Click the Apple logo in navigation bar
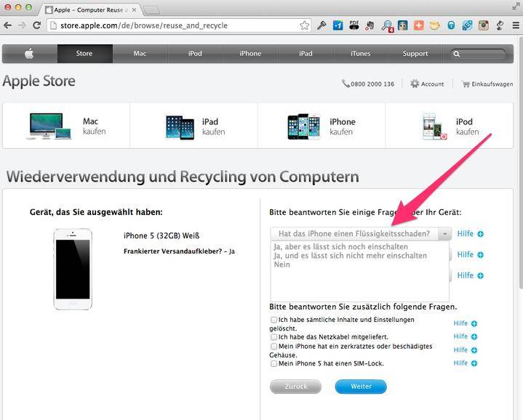 tap(29, 54)
